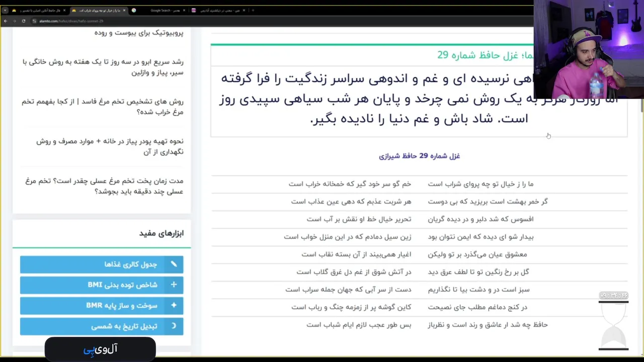Click verse دست از سر آبی که جهان جمله سراب است
This screenshot has width=644, height=362.
tap(348, 290)
